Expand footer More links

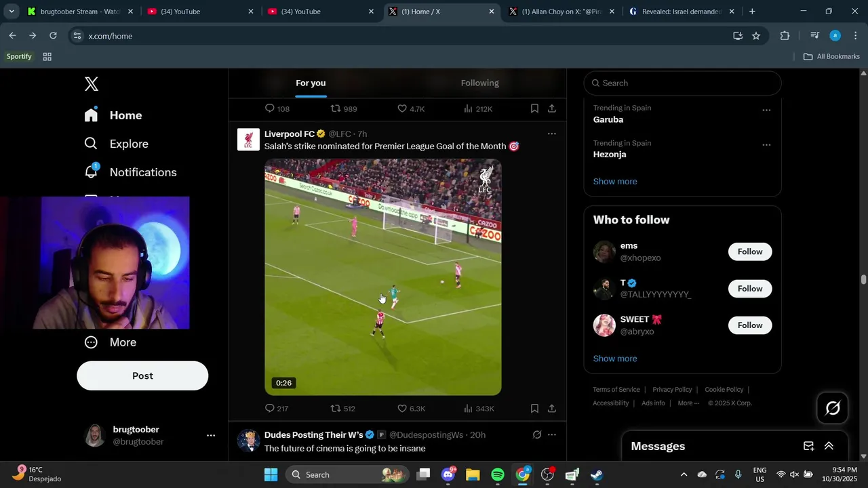[688, 403]
